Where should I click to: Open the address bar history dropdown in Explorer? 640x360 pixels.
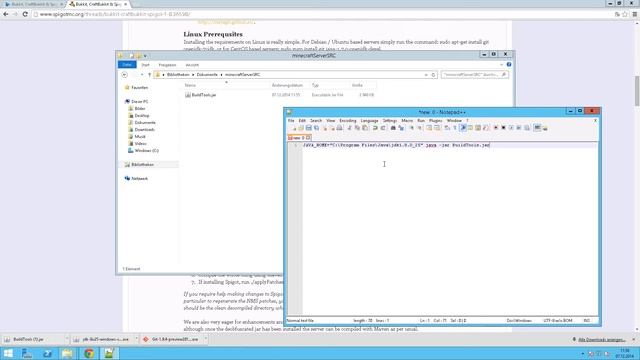pyautogui.click(x=426, y=75)
